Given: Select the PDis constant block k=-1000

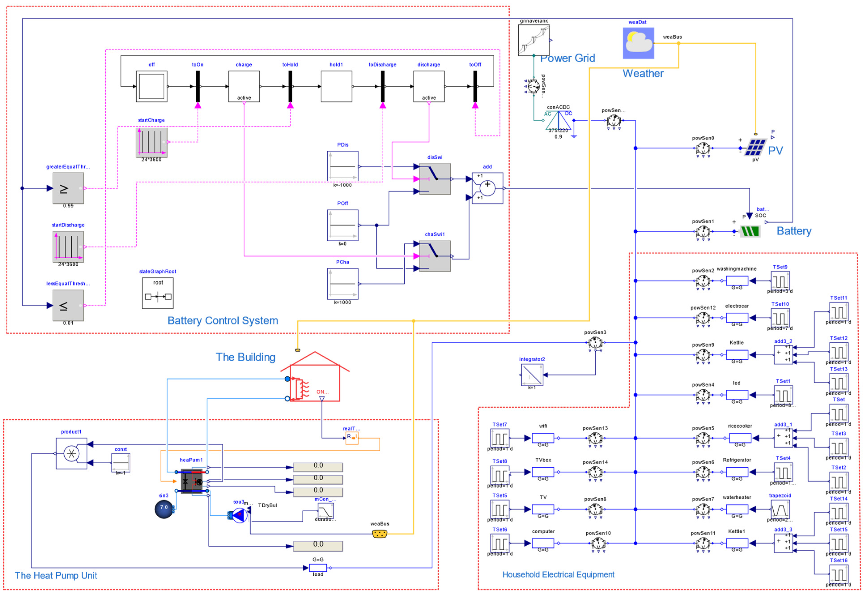Looking at the screenshot, I should 342,166.
